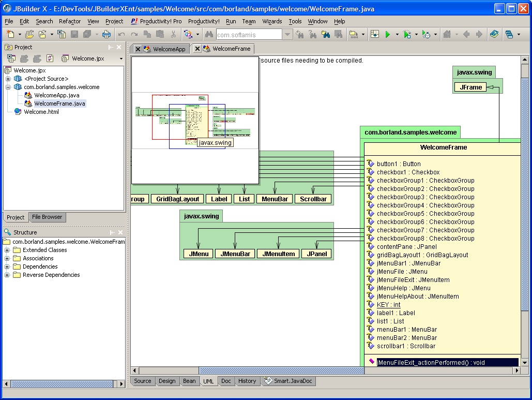Click the Save All toolbar icon
The width and height of the screenshot is (532, 400).
tap(87, 34)
